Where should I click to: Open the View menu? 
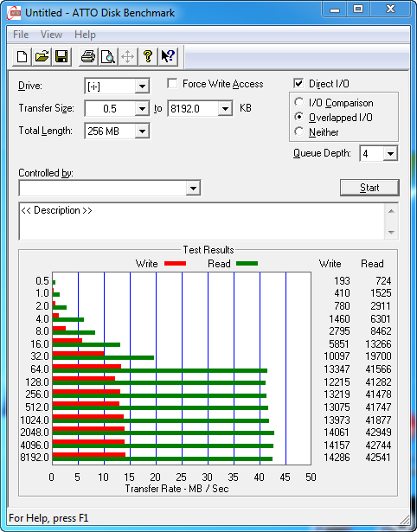[51, 35]
